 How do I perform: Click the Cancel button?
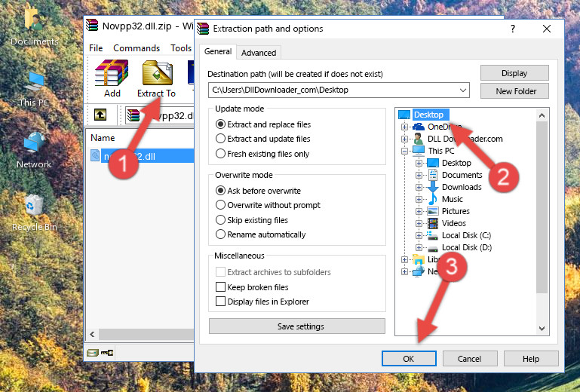pyautogui.click(x=469, y=359)
